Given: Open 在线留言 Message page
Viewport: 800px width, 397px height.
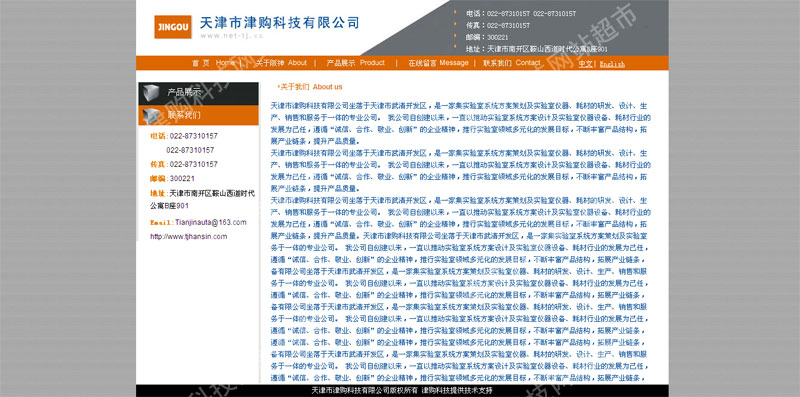Looking at the screenshot, I should tap(438, 63).
